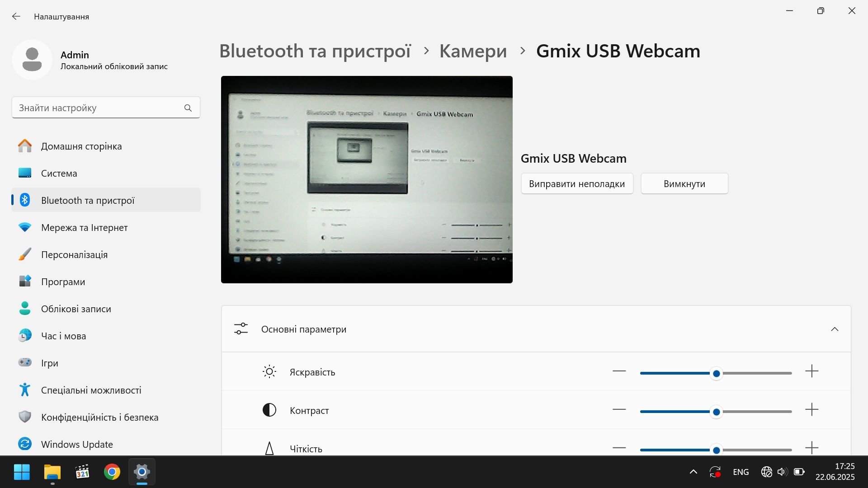Click Вимкнути button to disable camera
Image resolution: width=868 pixels, height=488 pixels.
click(684, 183)
